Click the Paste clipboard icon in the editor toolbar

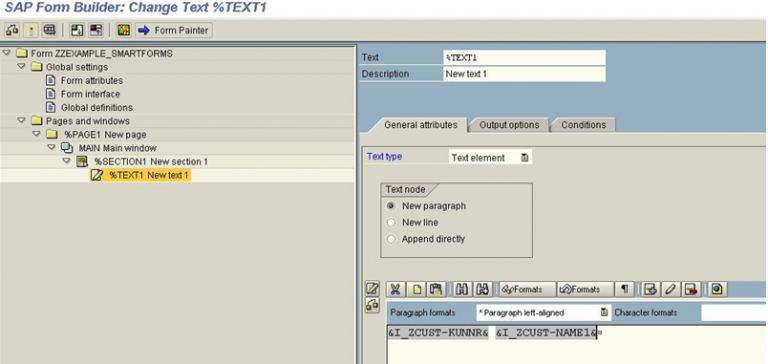[435, 290]
